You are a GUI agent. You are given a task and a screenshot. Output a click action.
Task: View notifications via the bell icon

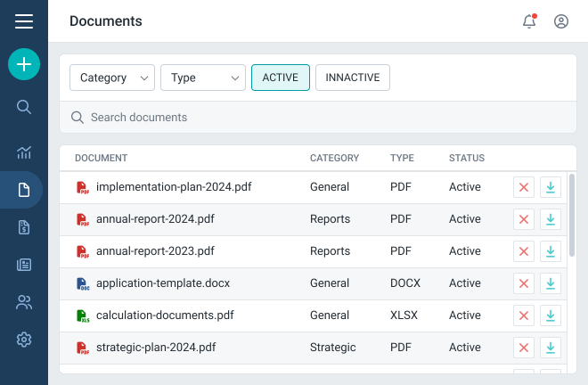click(529, 21)
